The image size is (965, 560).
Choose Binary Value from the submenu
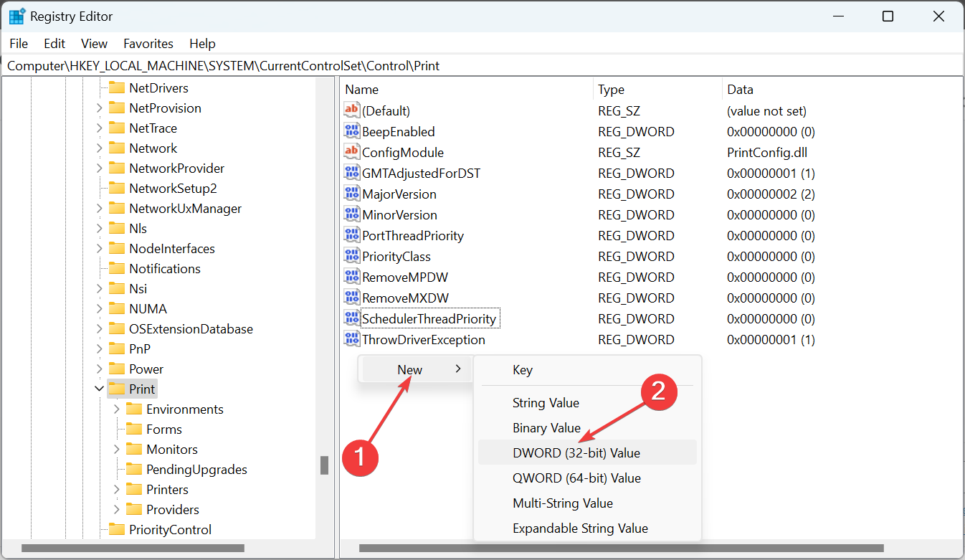point(587,428)
